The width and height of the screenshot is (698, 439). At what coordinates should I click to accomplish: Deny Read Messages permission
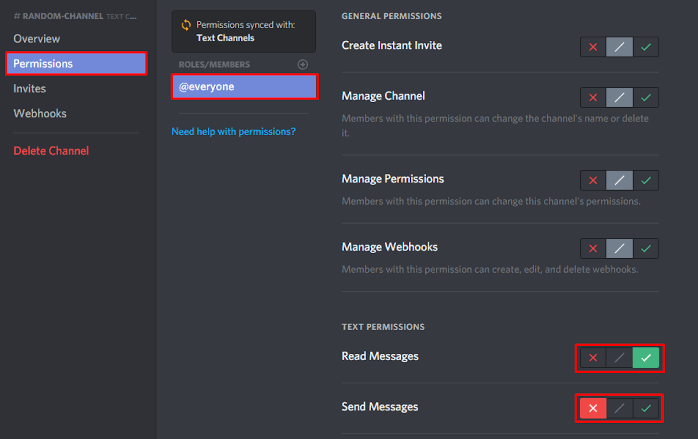(593, 357)
